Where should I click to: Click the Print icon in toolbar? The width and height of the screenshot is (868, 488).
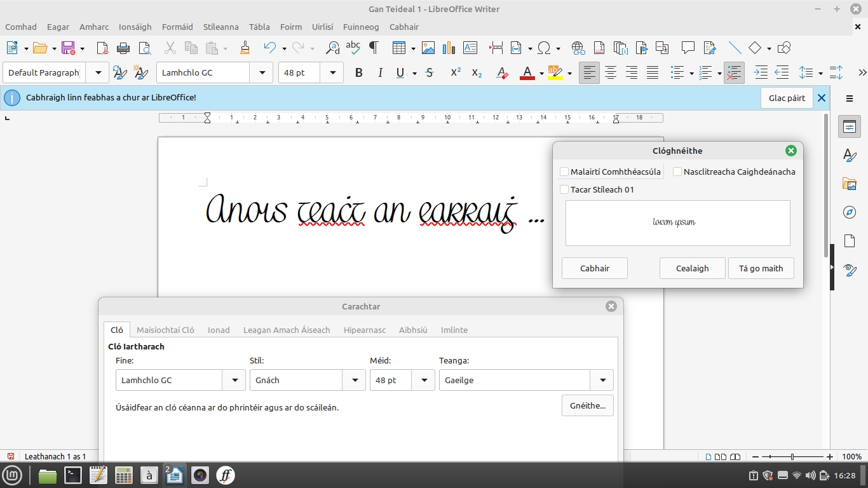123,48
